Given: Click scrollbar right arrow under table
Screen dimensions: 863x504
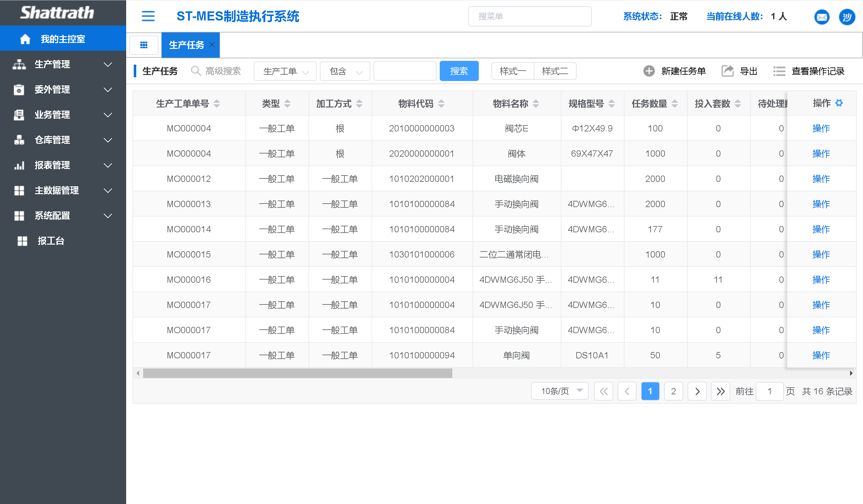Looking at the screenshot, I should [851, 373].
